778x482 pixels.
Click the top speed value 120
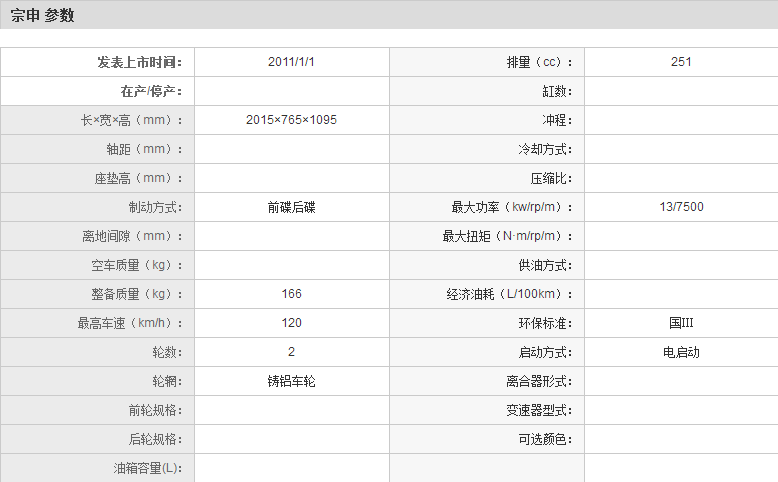coord(291,323)
